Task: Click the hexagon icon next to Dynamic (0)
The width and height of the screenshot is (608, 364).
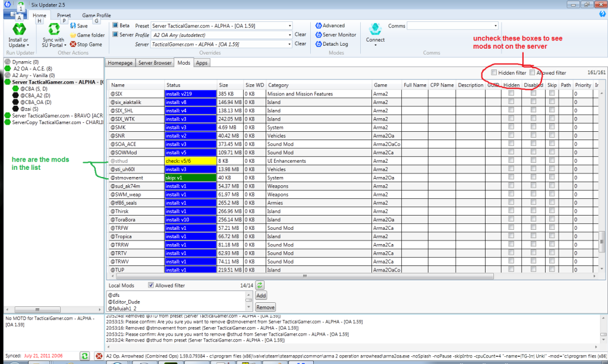Action: coord(7,62)
